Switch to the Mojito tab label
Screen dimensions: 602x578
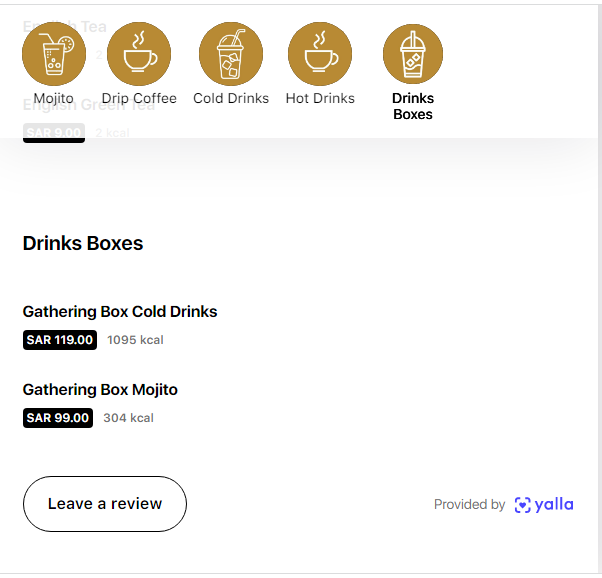54,98
